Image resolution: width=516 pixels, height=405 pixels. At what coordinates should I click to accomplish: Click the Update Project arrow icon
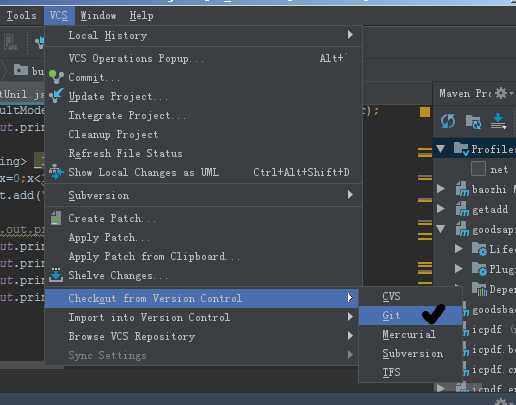(x=56, y=96)
